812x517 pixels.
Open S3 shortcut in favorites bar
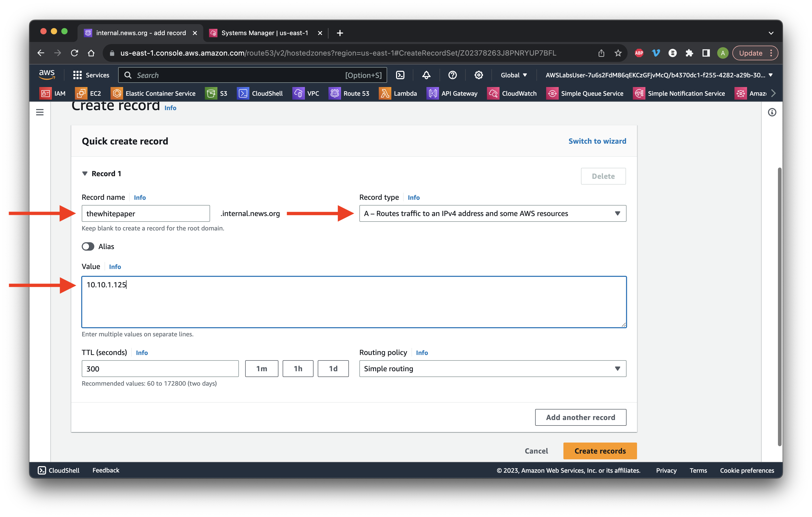coord(216,94)
